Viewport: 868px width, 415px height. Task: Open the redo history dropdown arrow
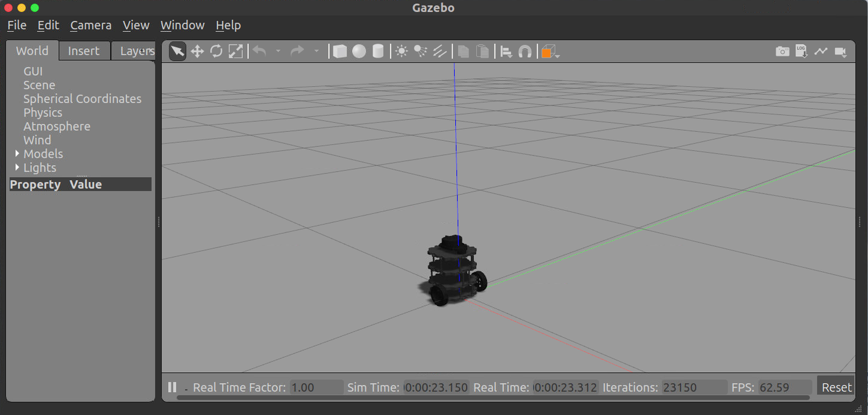[316, 51]
